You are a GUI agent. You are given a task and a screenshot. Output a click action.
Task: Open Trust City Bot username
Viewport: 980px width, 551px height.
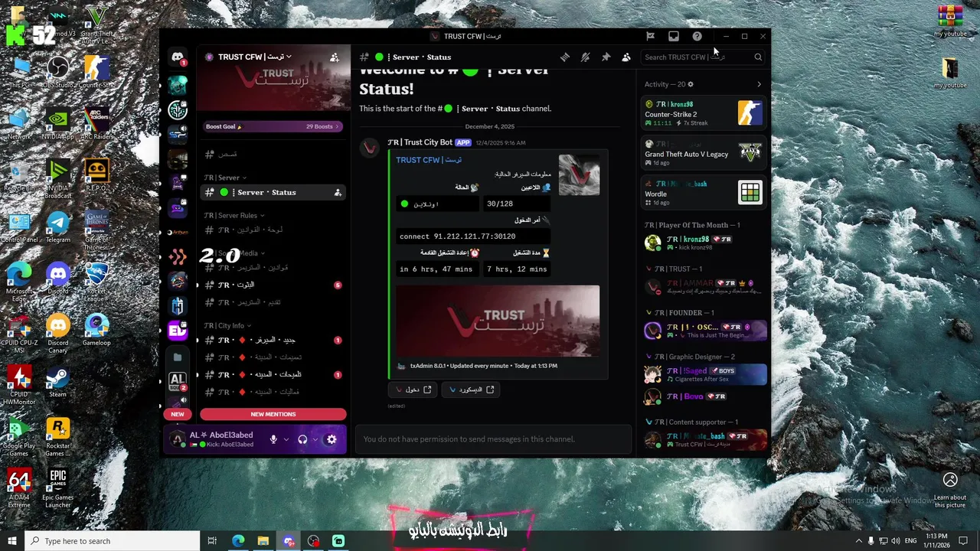420,142
